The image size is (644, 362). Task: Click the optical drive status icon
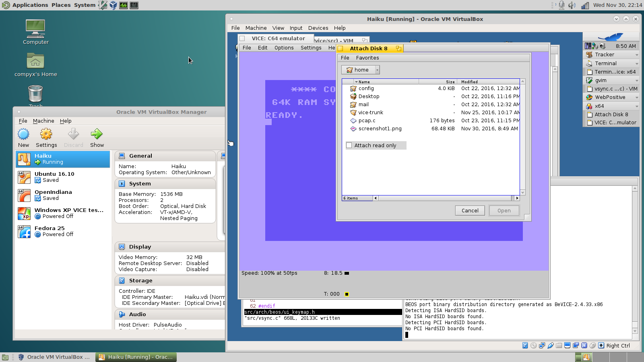pyautogui.click(x=533, y=345)
